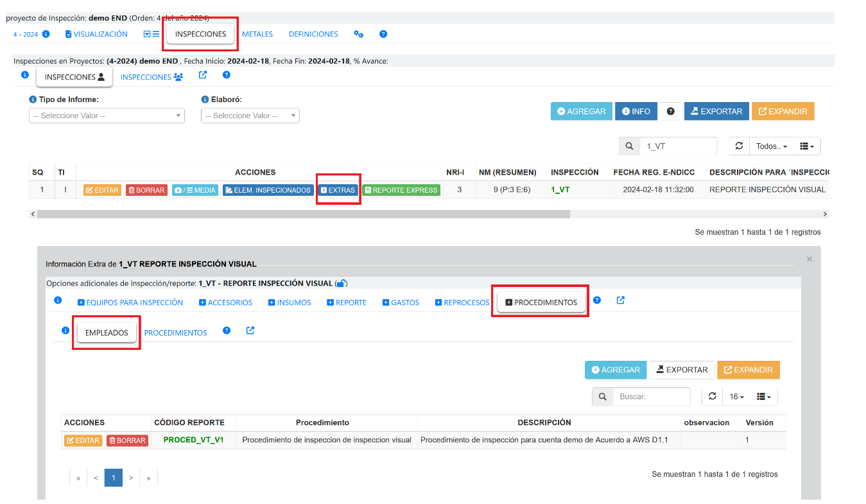Click the refresh icon in the procedures table toolbar

pos(712,396)
